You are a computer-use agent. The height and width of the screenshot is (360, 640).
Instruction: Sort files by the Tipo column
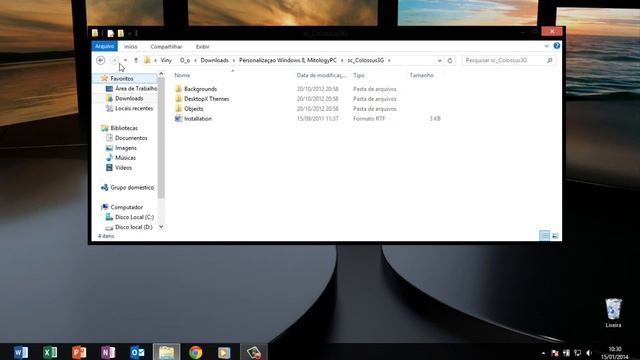(359, 75)
